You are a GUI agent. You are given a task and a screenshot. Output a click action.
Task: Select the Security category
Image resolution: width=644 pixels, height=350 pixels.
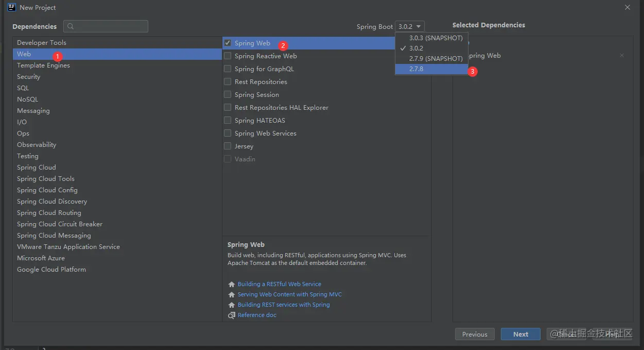coord(29,77)
